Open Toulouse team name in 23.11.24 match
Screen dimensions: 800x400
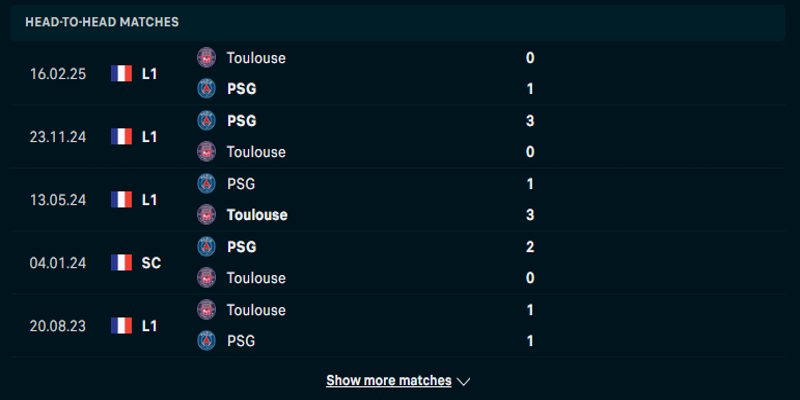[256, 152]
